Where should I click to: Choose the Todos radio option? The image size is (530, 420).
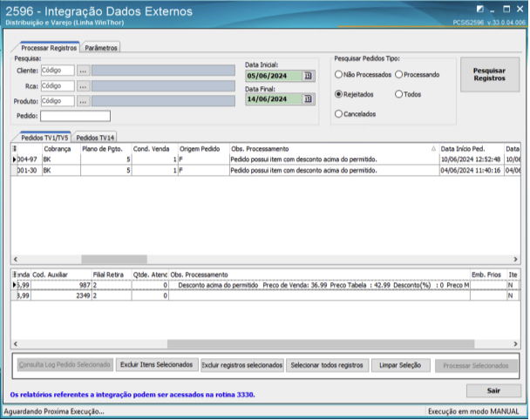[399, 94]
